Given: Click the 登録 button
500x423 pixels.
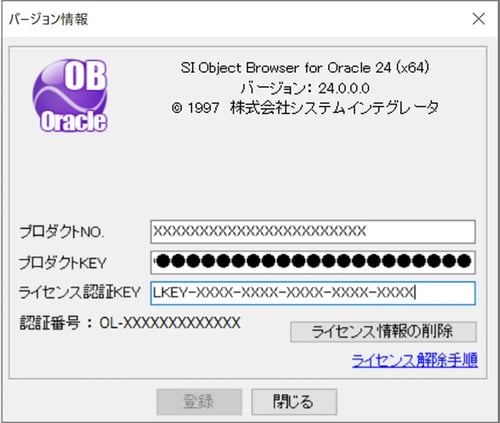Looking at the screenshot, I should click(x=199, y=402).
